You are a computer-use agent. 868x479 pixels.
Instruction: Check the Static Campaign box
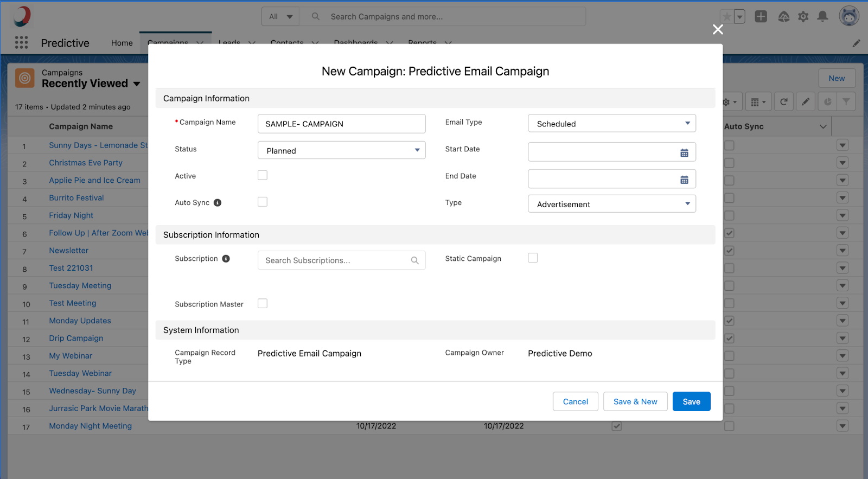point(533,258)
